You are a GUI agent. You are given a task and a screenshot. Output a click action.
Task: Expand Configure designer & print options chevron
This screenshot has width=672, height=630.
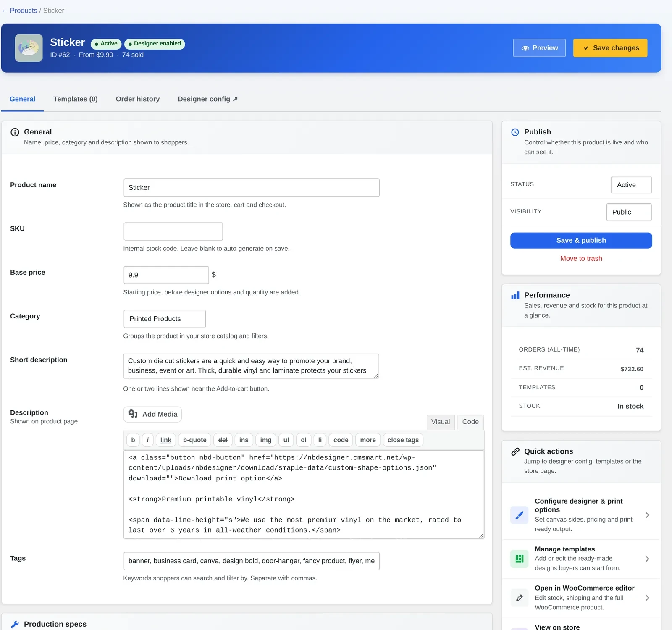point(647,515)
